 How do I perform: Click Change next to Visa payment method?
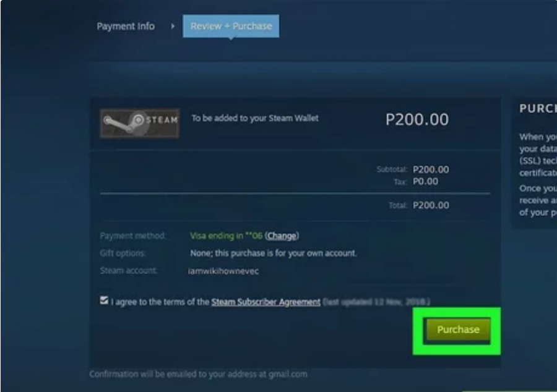point(282,236)
